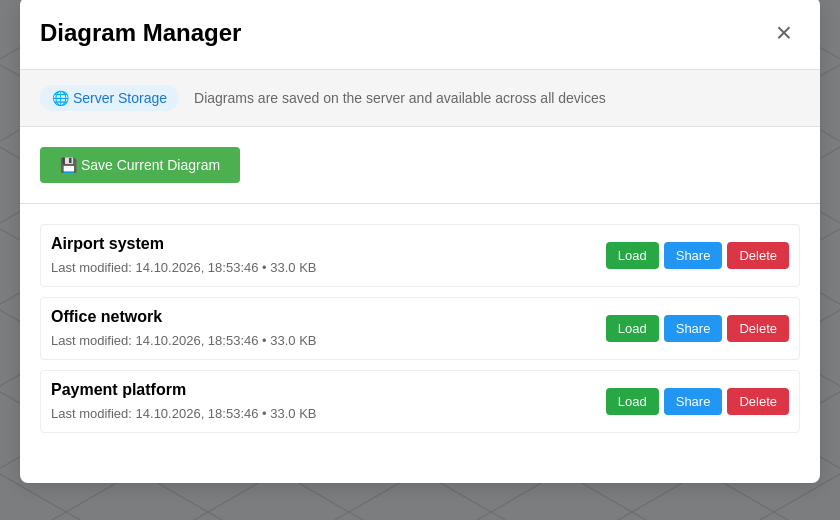Click the Office network last modified line
The image size is (840, 520).
(x=183, y=341)
